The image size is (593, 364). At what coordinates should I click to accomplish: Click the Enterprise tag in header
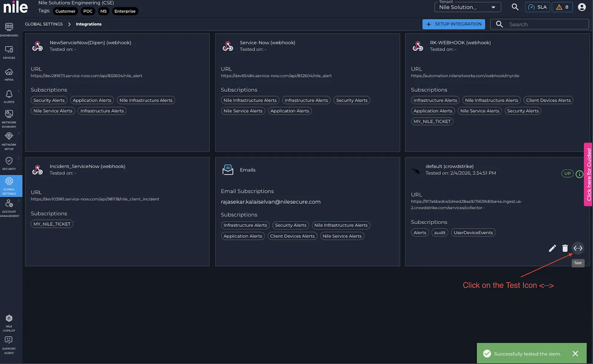tap(125, 11)
